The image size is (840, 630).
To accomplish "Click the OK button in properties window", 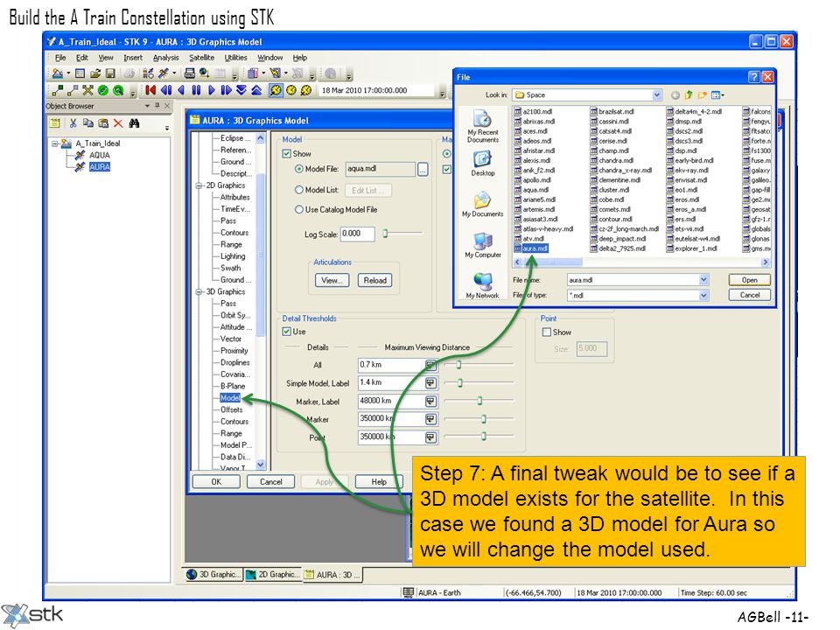I will click(x=216, y=481).
